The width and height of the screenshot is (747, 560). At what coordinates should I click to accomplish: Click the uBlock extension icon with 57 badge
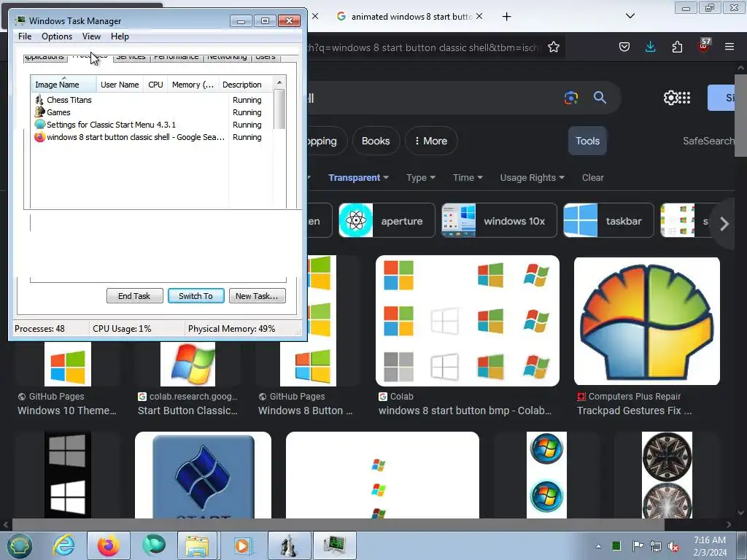(x=704, y=46)
